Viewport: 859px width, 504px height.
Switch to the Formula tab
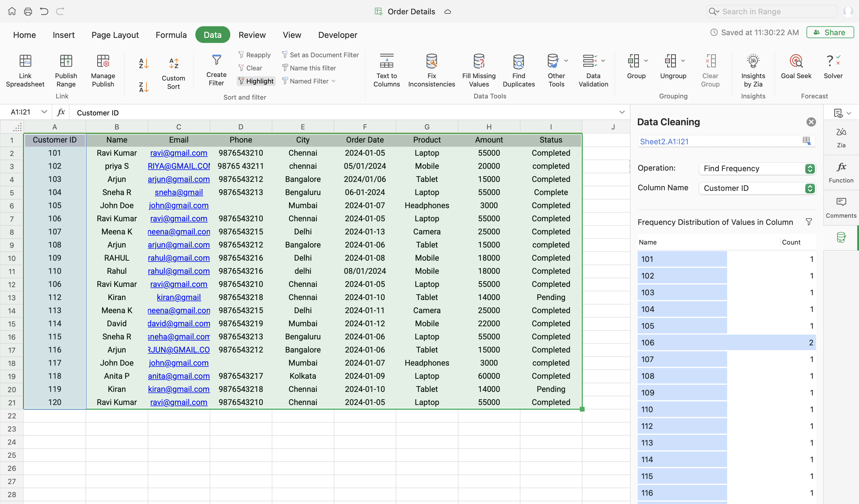pos(171,35)
